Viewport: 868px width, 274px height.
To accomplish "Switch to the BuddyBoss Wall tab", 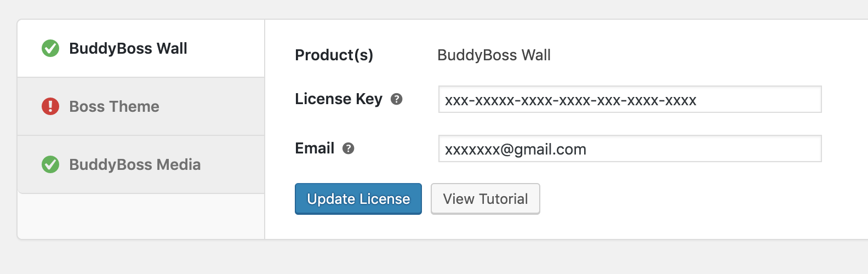I will coord(141,48).
